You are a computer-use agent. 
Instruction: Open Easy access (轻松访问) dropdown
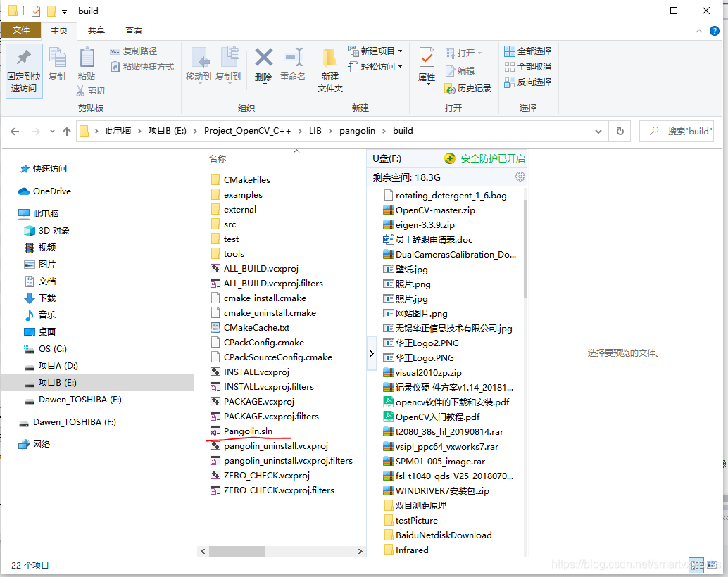pos(375,66)
